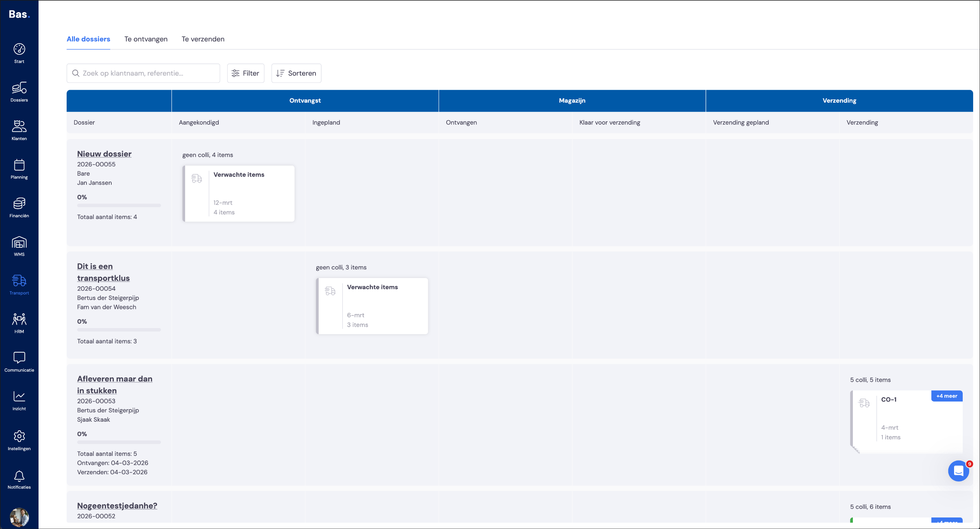Click the truck icon on 6-mrt card
The width and height of the screenshot is (980, 529).
[330, 291]
